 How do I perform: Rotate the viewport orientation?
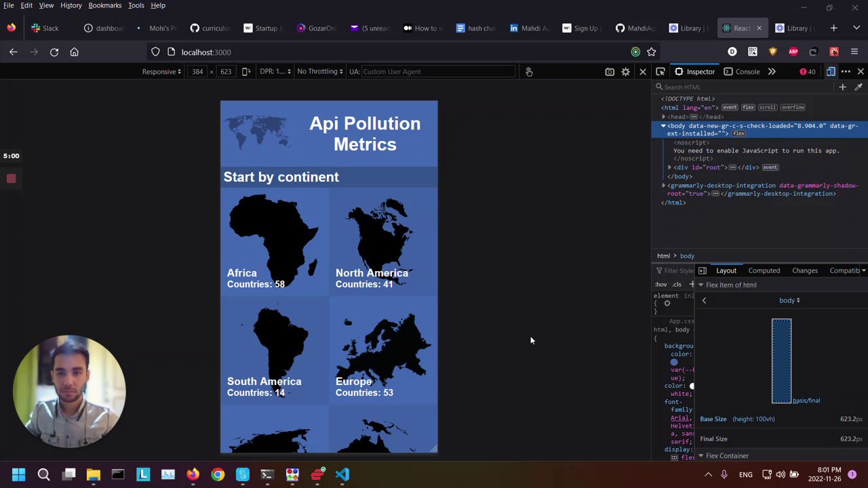coord(246,72)
